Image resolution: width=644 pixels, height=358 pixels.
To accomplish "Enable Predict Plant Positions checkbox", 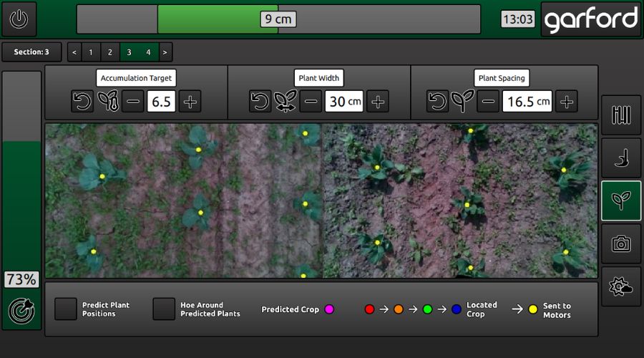I will (66, 309).
